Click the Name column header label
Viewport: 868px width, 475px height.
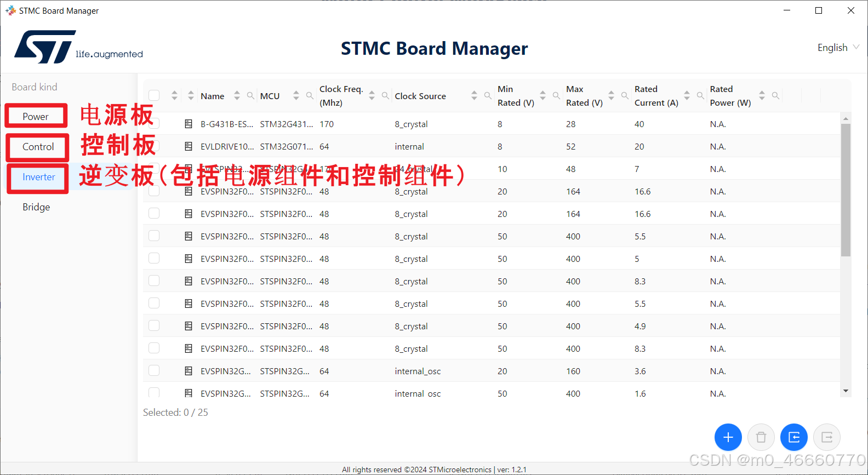pyautogui.click(x=213, y=96)
